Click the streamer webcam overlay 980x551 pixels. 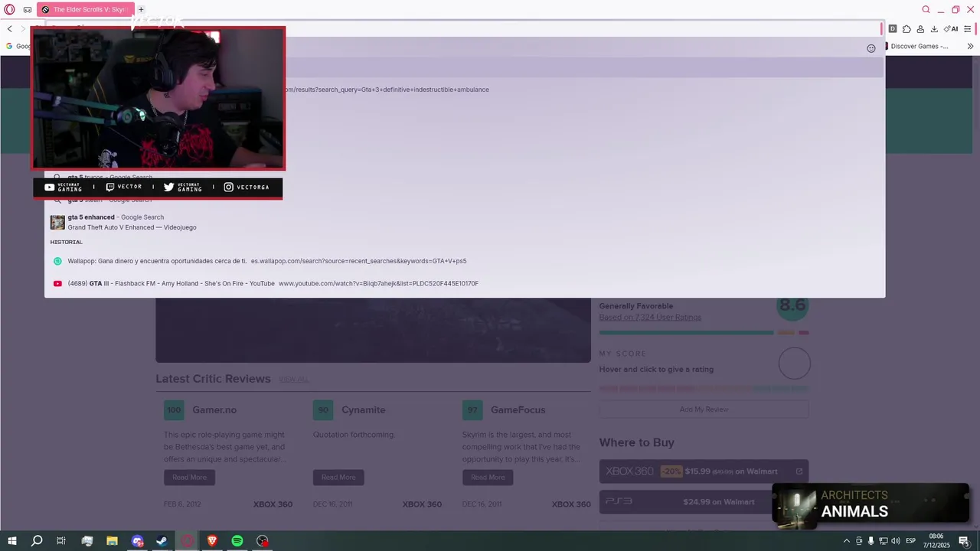pos(158,98)
